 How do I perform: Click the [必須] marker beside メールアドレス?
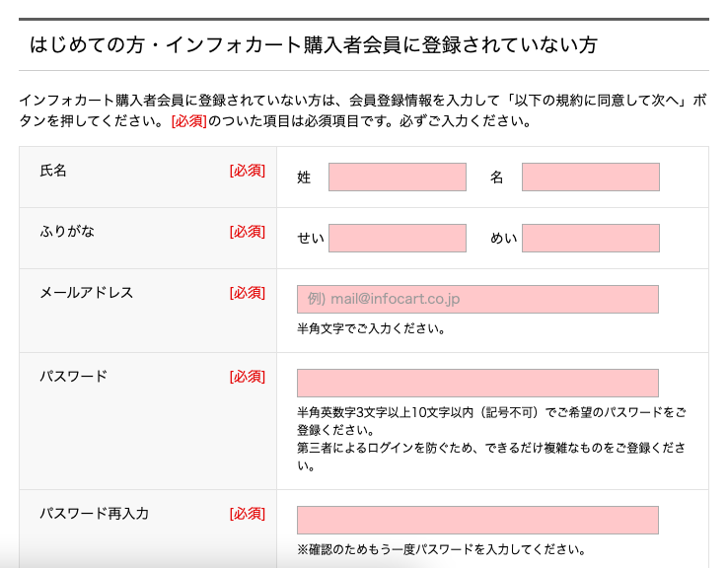pos(247,293)
